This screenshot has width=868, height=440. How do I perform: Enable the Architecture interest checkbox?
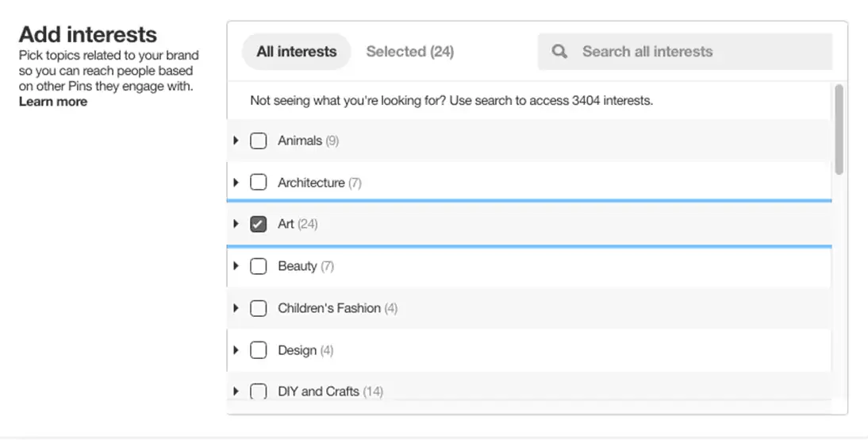click(258, 183)
